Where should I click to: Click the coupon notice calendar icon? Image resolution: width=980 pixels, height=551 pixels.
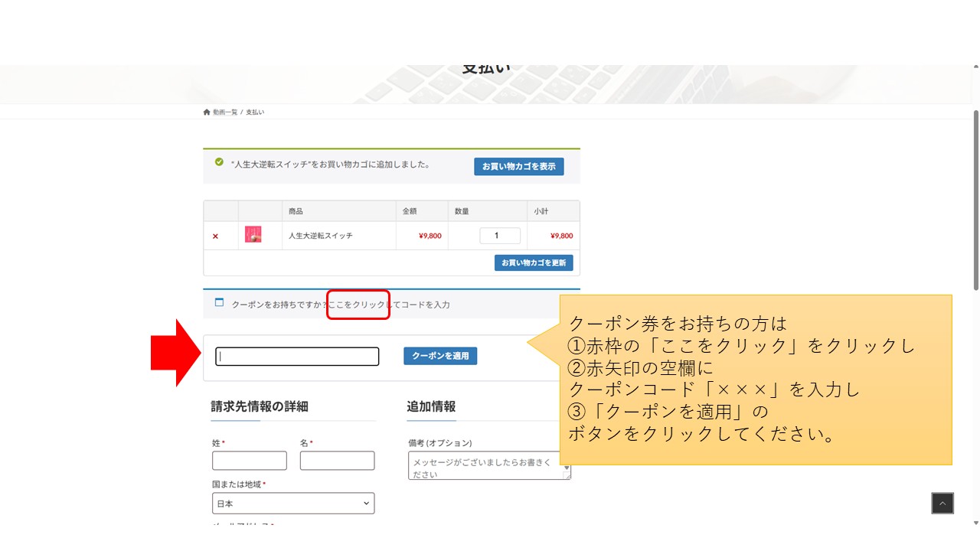(219, 303)
